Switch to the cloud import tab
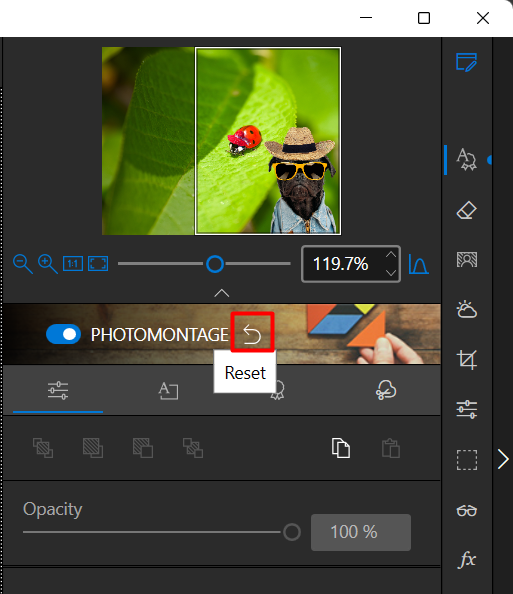The width and height of the screenshot is (513, 594). tap(386, 390)
